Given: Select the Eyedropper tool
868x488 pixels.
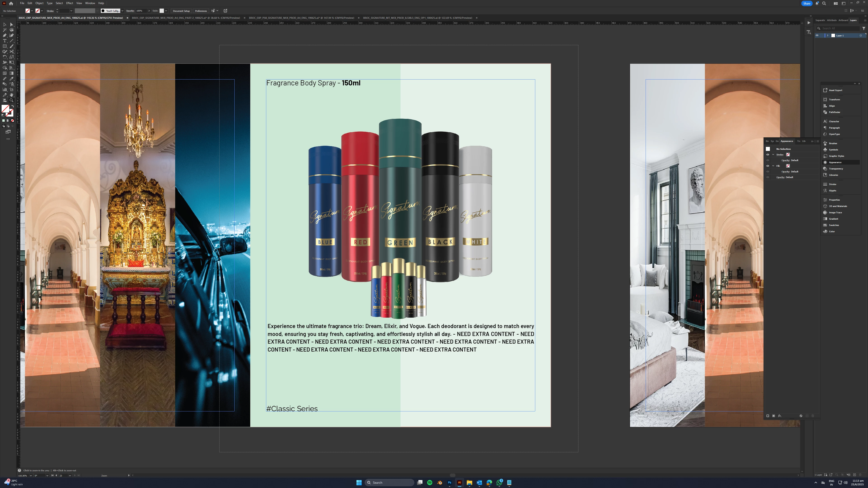Looking at the screenshot, I should (12, 78).
